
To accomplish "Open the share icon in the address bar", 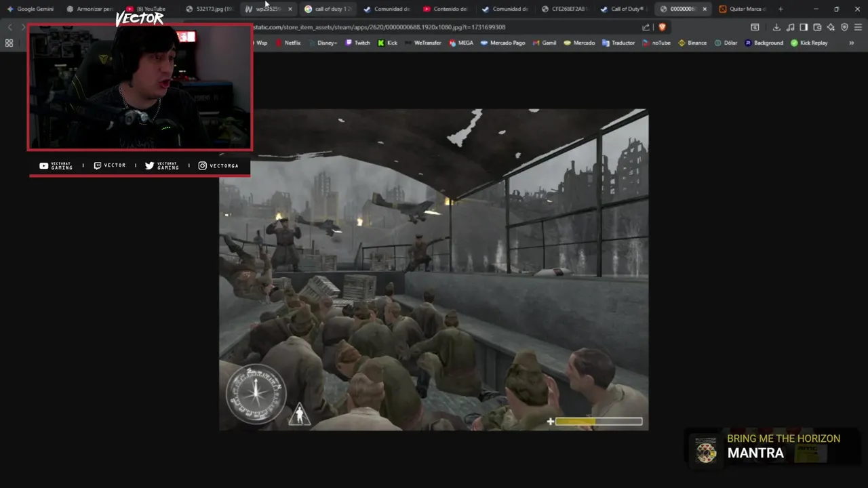I will tap(646, 27).
